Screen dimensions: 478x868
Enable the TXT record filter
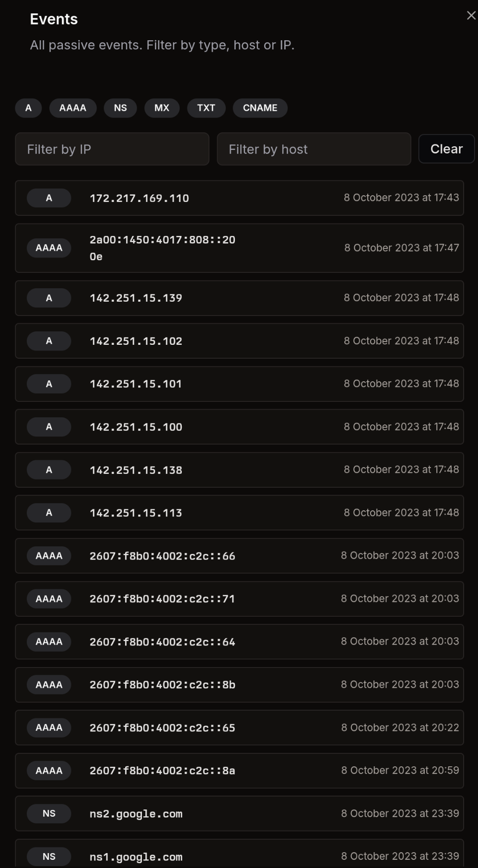pos(206,108)
